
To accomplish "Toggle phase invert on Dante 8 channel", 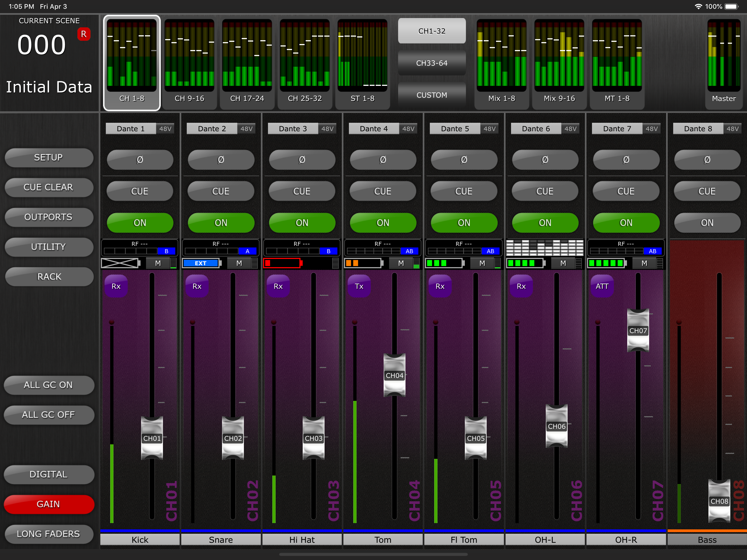I will tap(707, 159).
